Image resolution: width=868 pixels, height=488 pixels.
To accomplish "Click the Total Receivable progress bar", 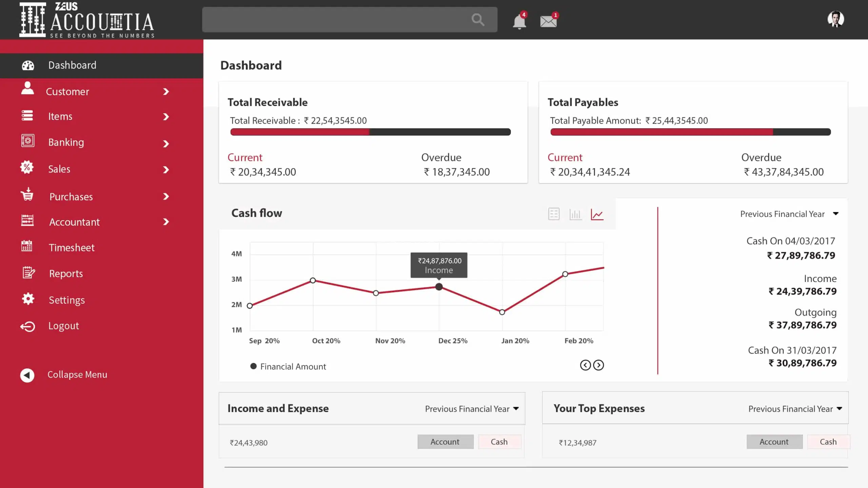I will click(x=370, y=132).
